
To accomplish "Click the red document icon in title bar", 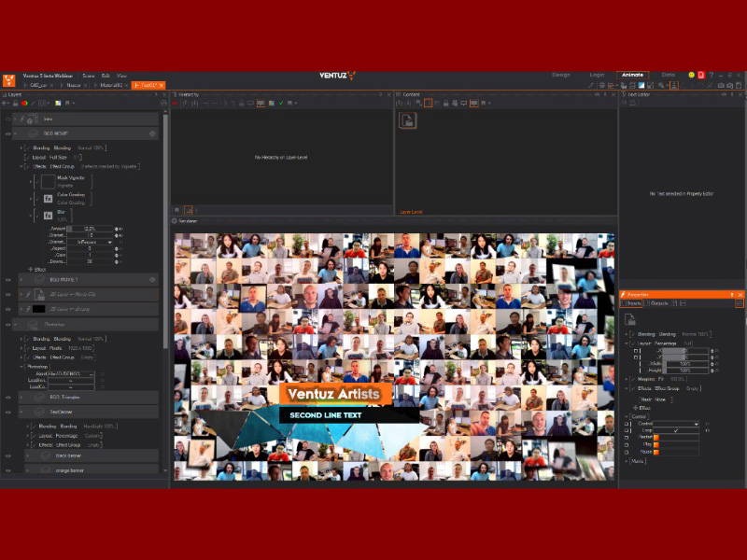I will click(x=701, y=76).
